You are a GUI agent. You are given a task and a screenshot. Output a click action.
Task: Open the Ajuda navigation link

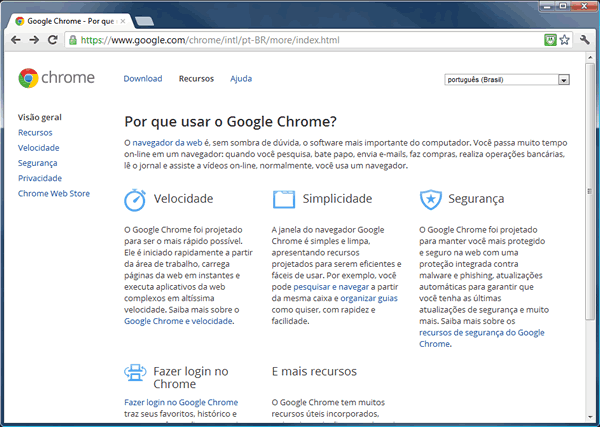pyautogui.click(x=241, y=78)
